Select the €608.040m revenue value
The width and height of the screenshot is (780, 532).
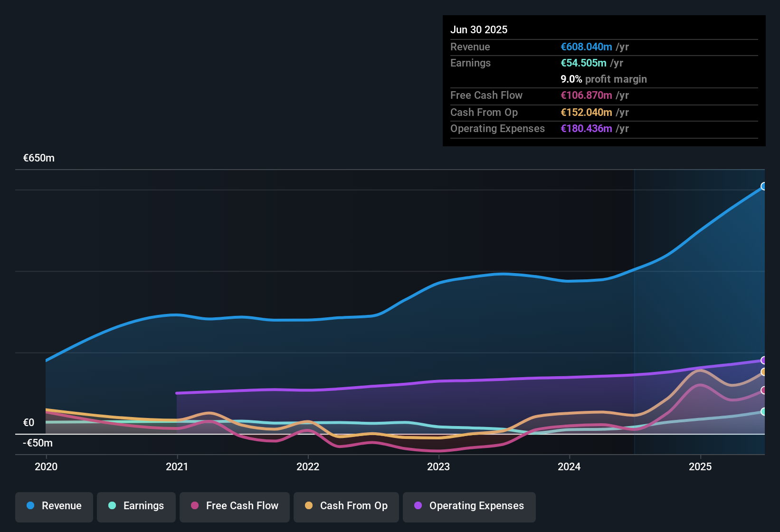pos(586,47)
